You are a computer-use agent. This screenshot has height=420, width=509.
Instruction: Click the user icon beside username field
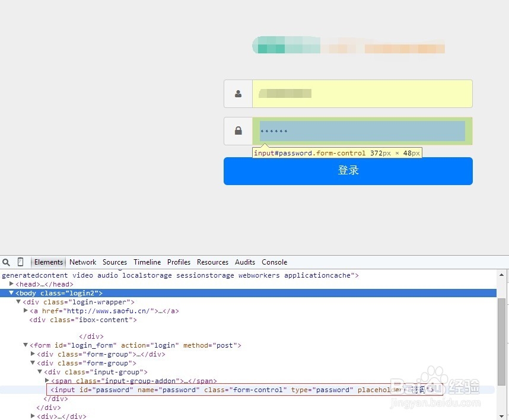click(238, 94)
